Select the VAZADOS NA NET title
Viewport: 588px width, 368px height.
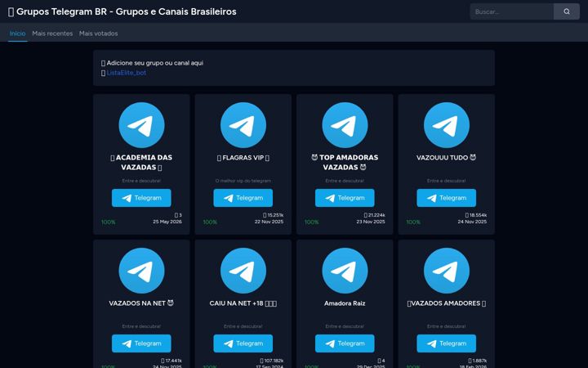(x=141, y=303)
